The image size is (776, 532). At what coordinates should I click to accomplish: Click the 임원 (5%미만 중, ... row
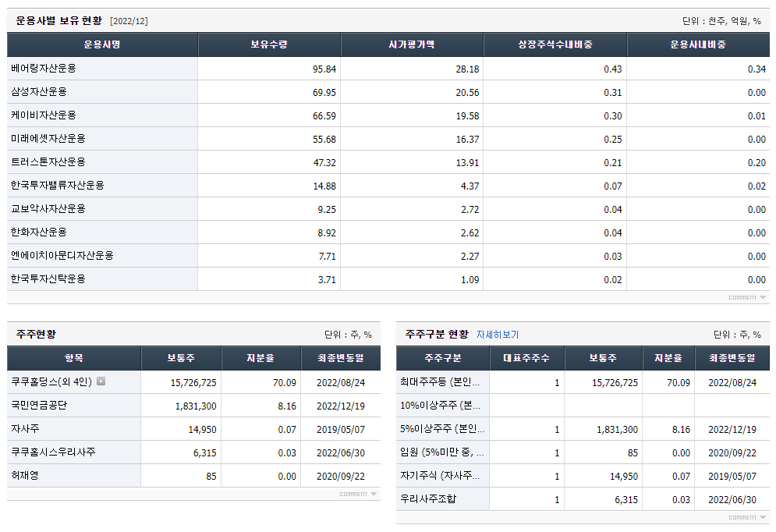[x=583, y=452]
